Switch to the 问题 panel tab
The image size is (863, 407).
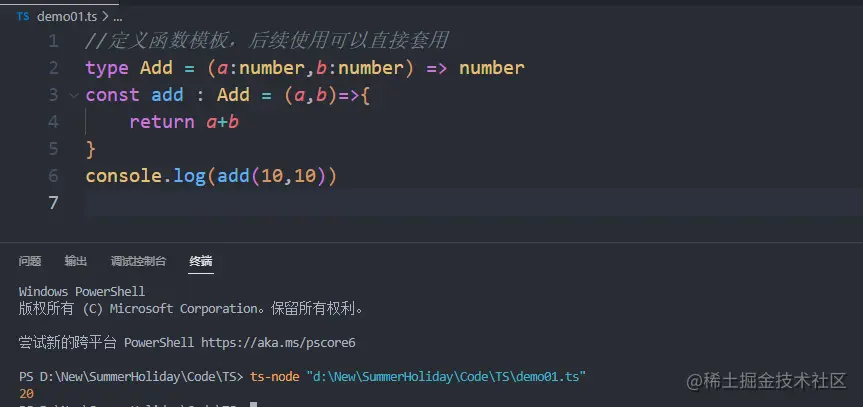30,261
